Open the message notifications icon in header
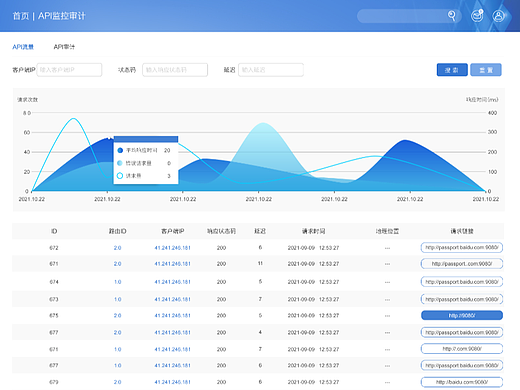This screenshot has width=520, height=390. point(477,16)
